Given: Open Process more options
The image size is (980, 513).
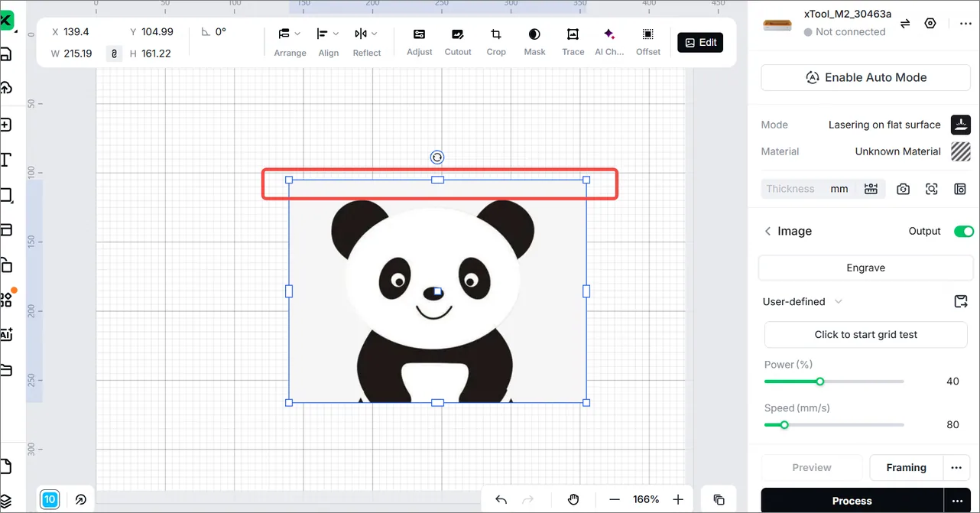Looking at the screenshot, I should [957, 501].
